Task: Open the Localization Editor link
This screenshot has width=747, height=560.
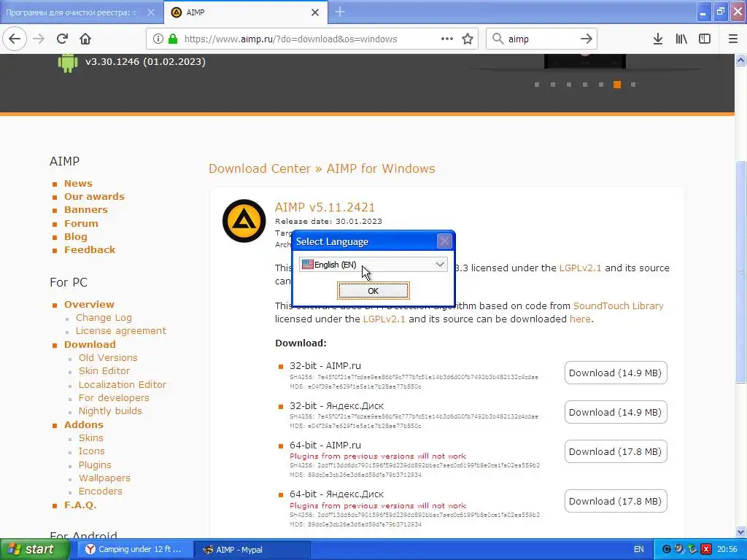Action: pos(123,384)
